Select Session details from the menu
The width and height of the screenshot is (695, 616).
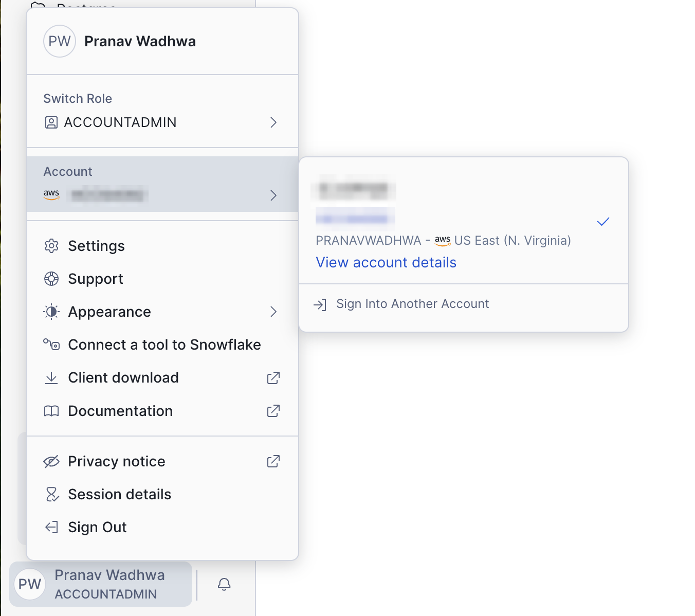(119, 494)
